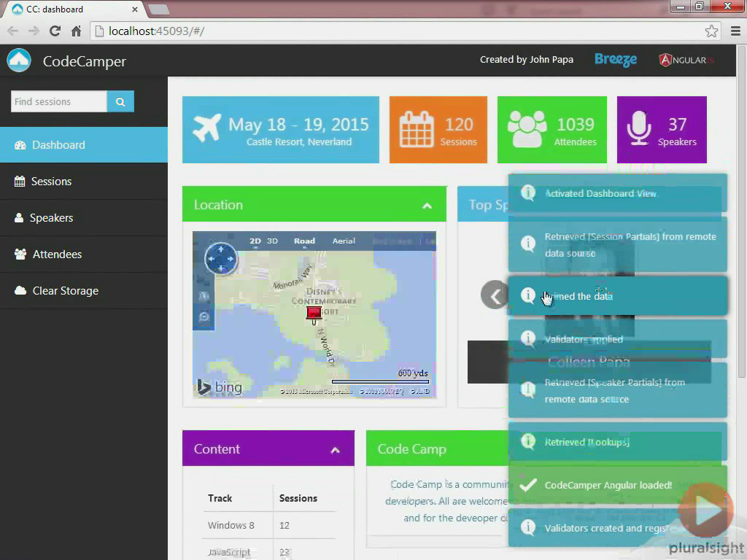747x560 pixels.
Task: Click the Sessions calendar sidebar icon
Action: pos(20,182)
